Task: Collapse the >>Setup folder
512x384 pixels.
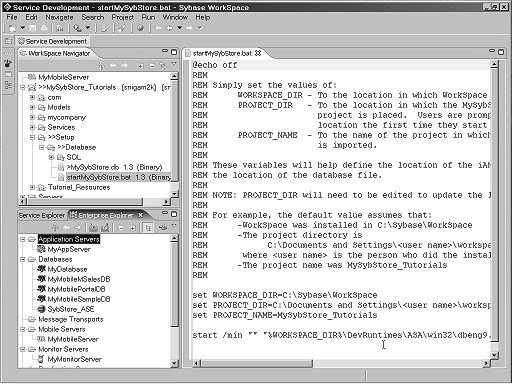Action: 32,137
